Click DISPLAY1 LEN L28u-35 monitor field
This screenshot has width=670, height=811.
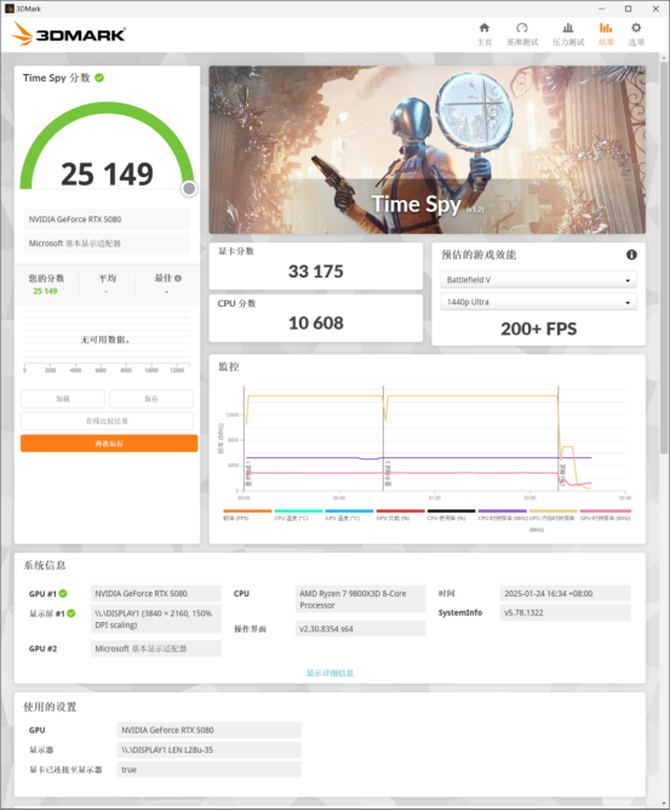tap(209, 749)
